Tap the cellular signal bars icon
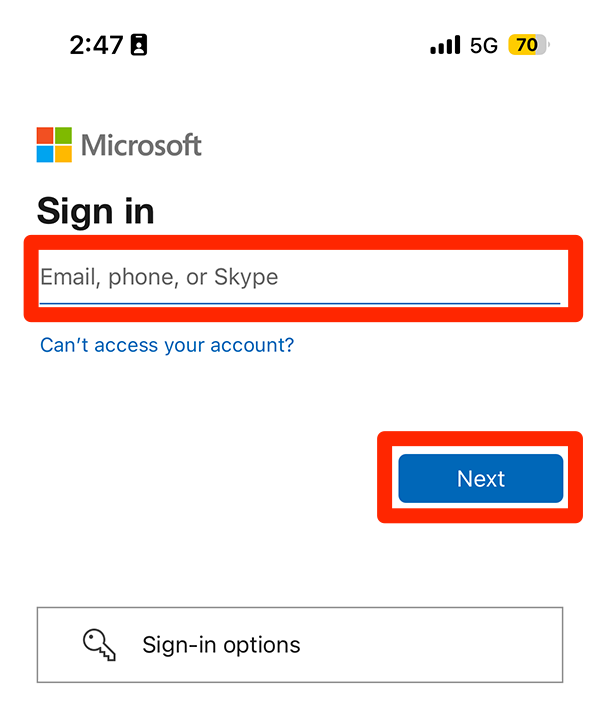Image resolution: width=600 pixels, height=728 pixels. [445, 45]
